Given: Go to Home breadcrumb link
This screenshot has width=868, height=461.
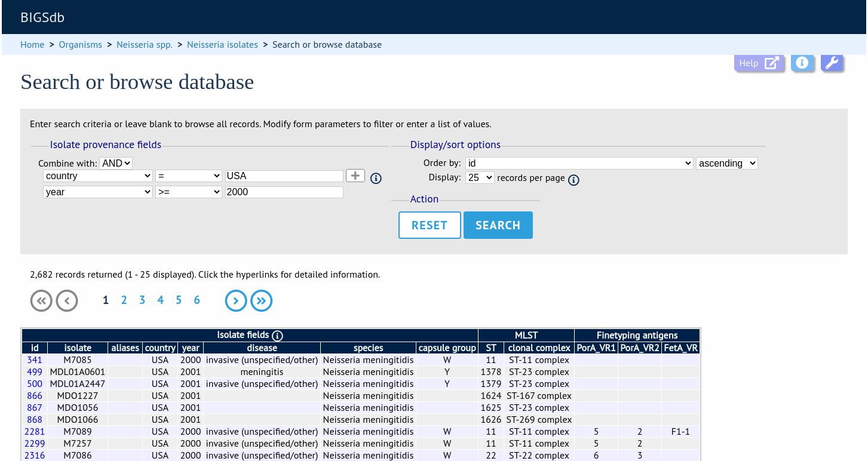Looking at the screenshot, I should [32, 45].
